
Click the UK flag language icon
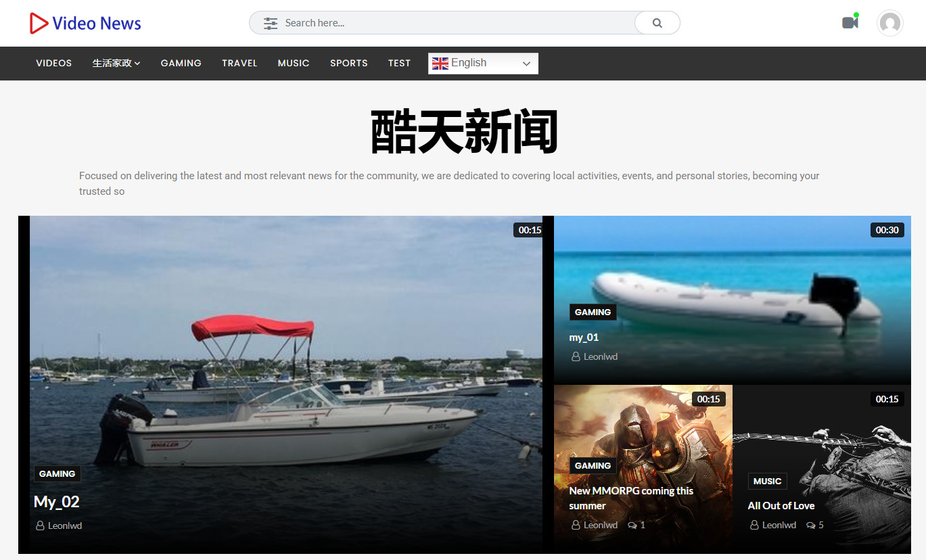(x=440, y=64)
